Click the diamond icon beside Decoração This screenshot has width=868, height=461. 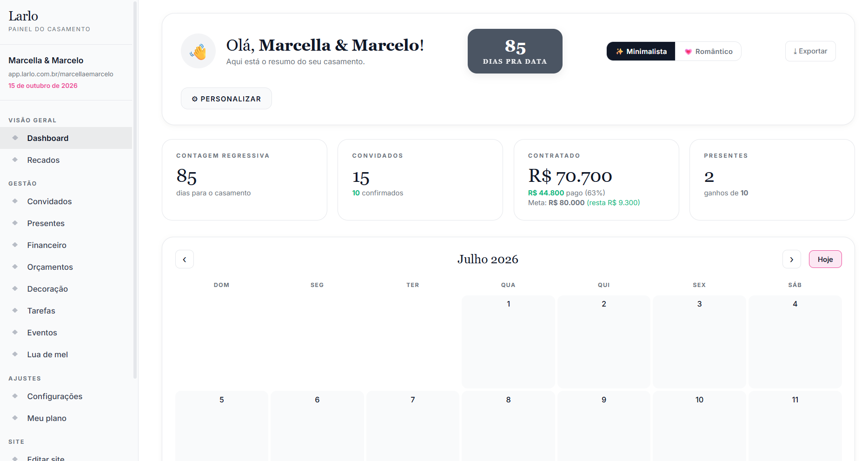(x=15, y=288)
